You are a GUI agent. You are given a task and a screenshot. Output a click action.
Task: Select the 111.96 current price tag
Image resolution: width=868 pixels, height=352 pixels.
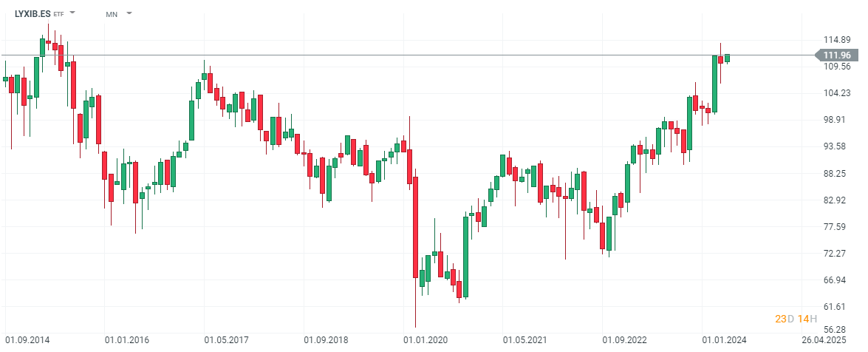pos(837,55)
